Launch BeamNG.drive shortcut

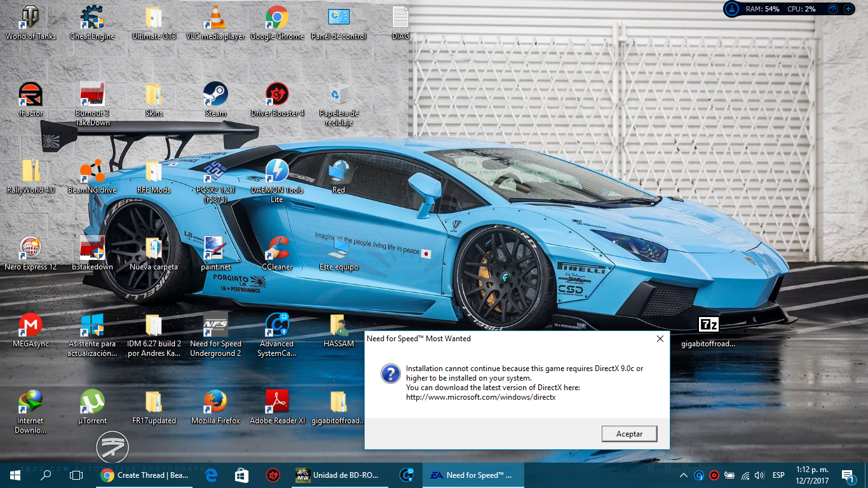coord(92,177)
